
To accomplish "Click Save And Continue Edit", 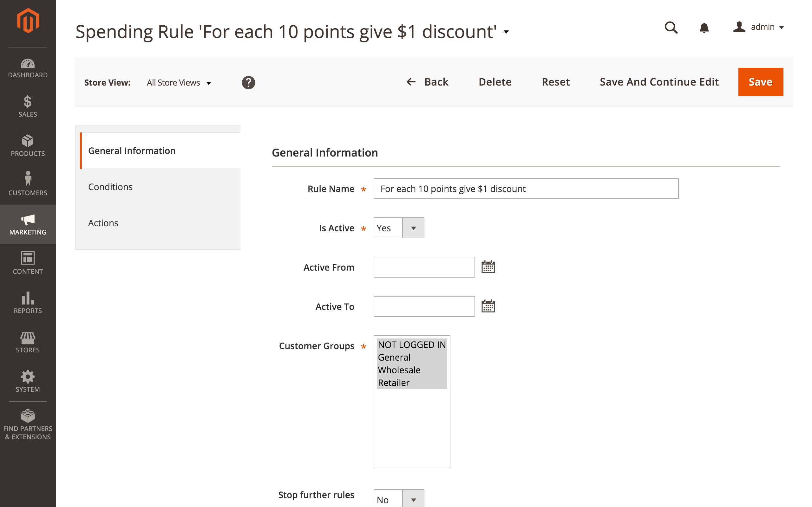I will tap(659, 82).
